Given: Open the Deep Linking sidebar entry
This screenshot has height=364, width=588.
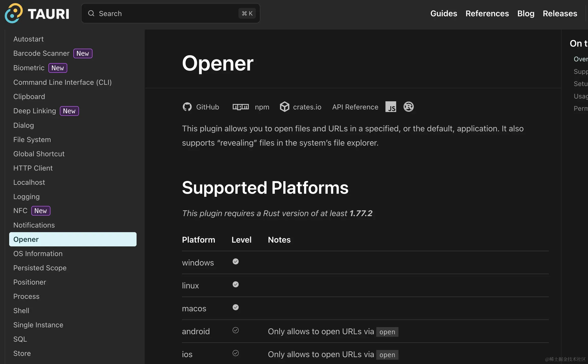Looking at the screenshot, I should [35, 111].
